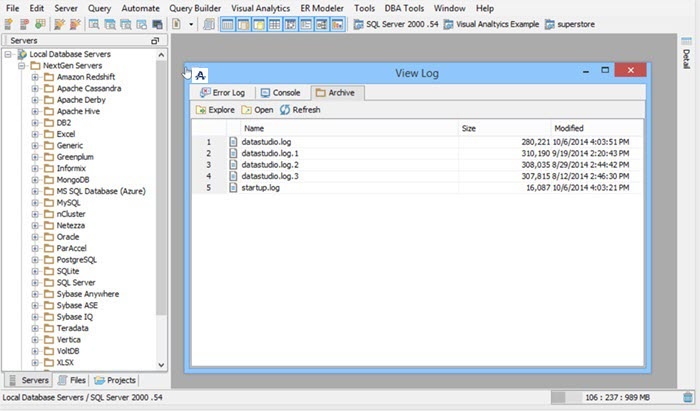Click the server tree scrollbar down arrow

pyautogui.click(x=161, y=365)
